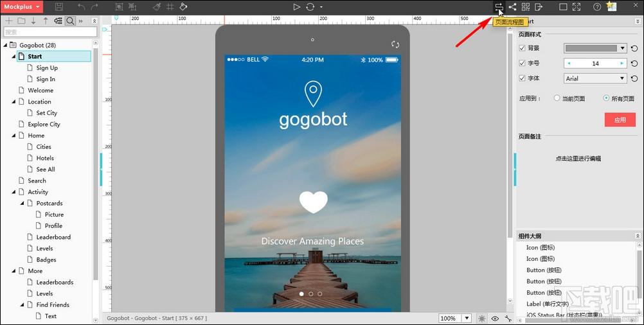644x325 pixels.
Task: Click the ungroup components icon
Action: click(x=132, y=6)
